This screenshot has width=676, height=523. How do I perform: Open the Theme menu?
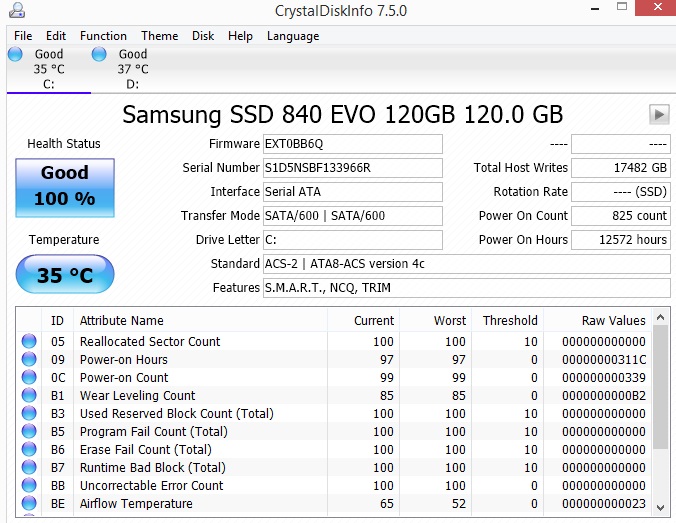pyautogui.click(x=160, y=36)
